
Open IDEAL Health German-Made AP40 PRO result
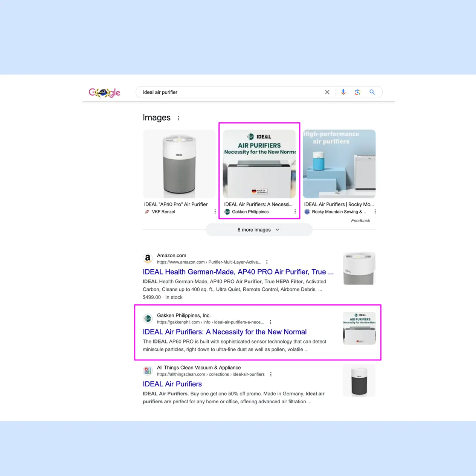[x=238, y=272]
